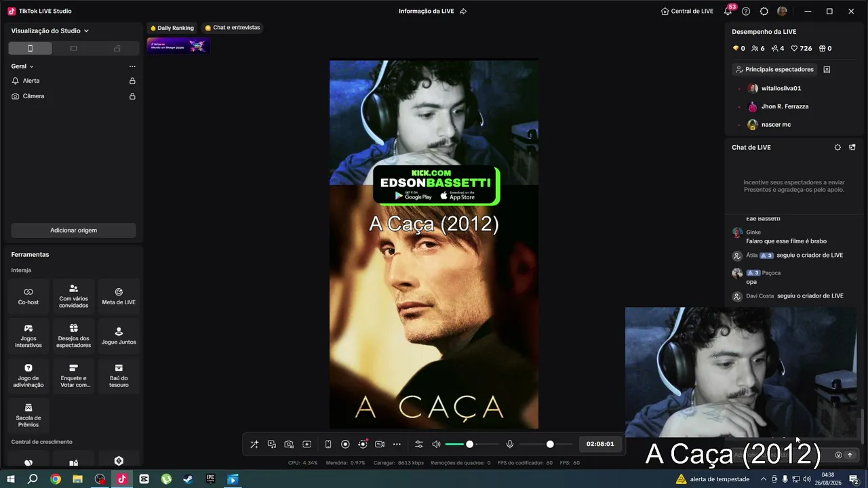Click the TikTok event banner thumbnail
Viewport: 868px width, 488px height.
[178, 45]
